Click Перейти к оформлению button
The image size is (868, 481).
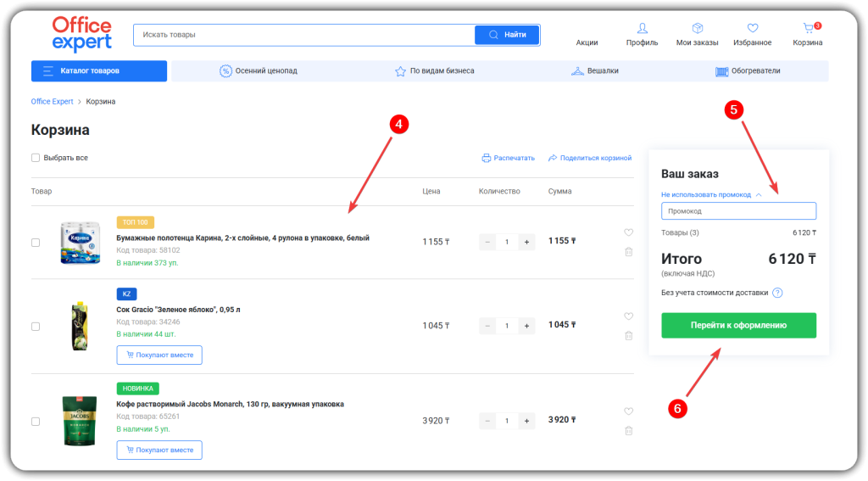pyautogui.click(x=738, y=325)
